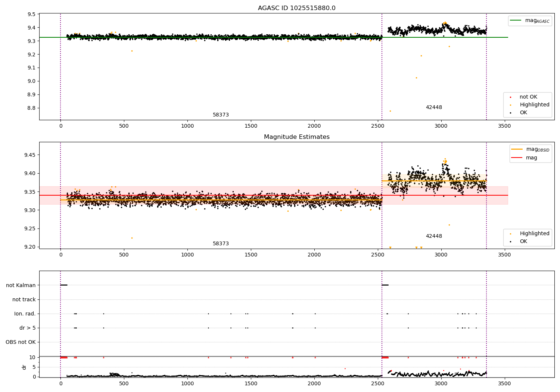The image size is (560, 392).
Task: Click obsid label '58373' in middle plot
Action: [221, 244]
